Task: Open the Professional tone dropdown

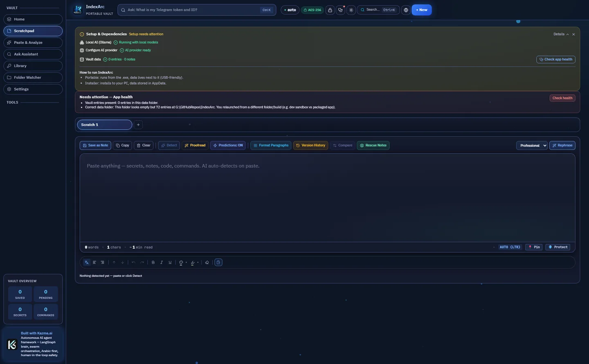Action: pos(532,146)
